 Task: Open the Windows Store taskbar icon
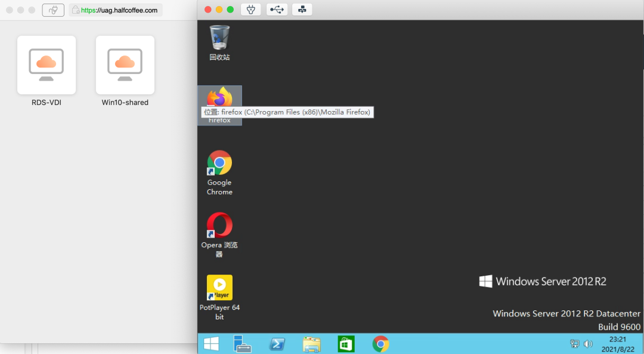(346, 344)
